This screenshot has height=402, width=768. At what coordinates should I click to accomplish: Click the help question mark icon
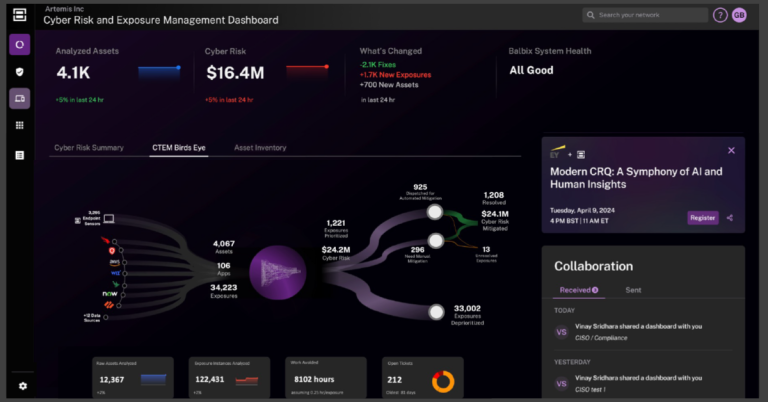pyautogui.click(x=720, y=15)
